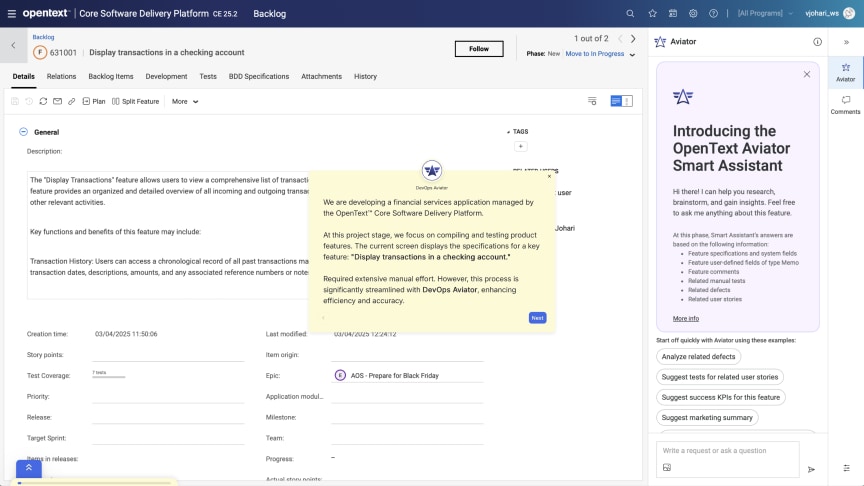Click Next in the DevOps Aviator popup

coord(537,318)
